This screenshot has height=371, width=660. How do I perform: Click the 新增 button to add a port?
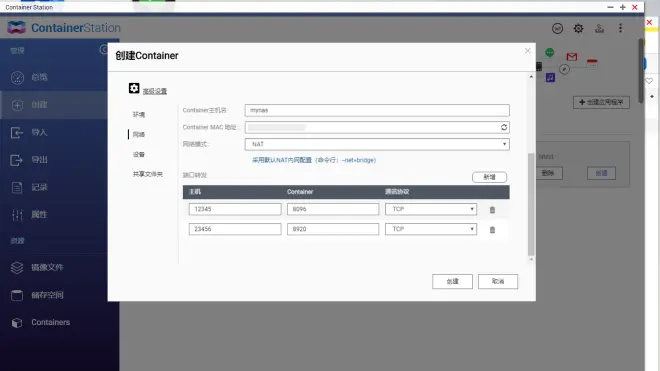(489, 177)
